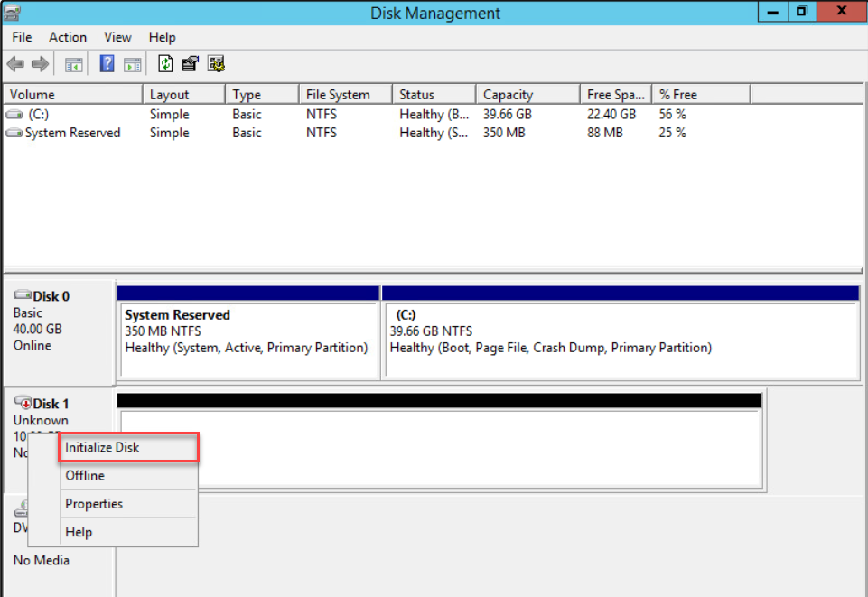Click the Disk 1 unknown disk label
This screenshot has width=868, height=597.
click(x=50, y=403)
